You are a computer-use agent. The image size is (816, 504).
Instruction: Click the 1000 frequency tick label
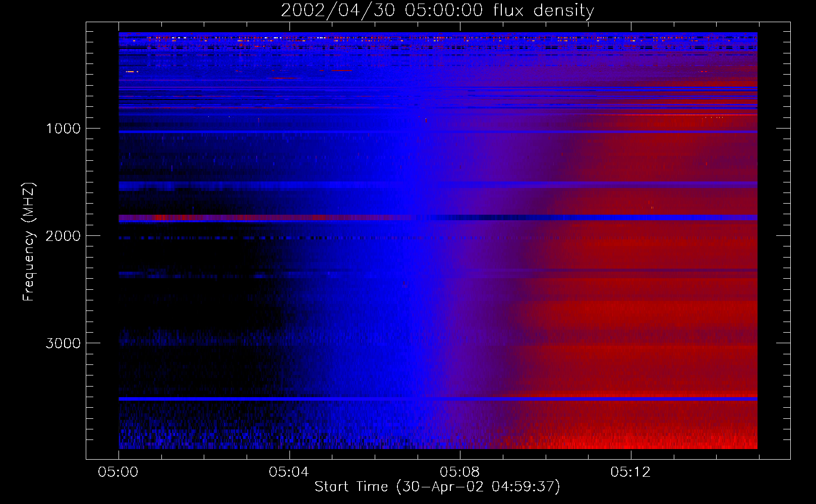click(x=63, y=129)
